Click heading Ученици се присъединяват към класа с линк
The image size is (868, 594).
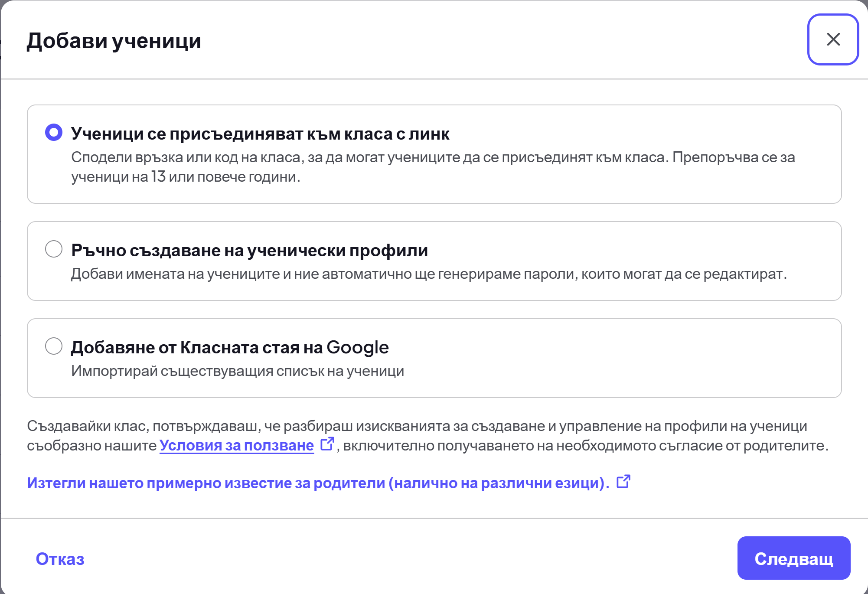click(260, 134)
